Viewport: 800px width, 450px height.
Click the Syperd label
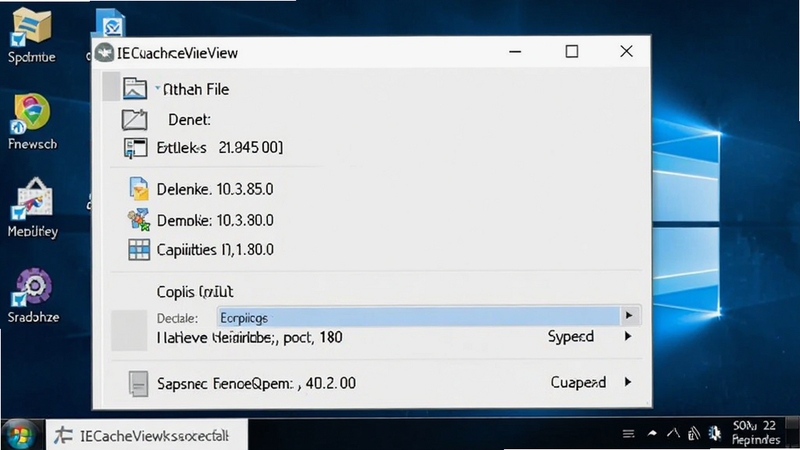pyautogui.click(x=571, y=337)
